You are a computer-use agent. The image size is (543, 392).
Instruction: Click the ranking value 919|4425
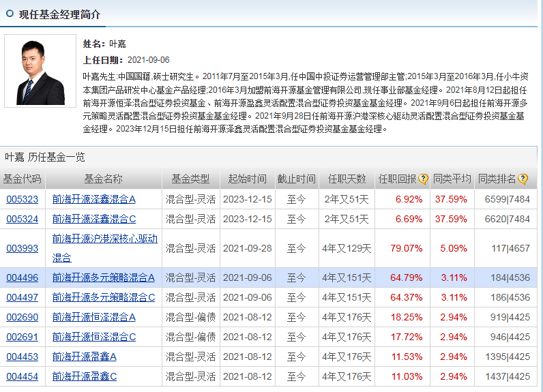click(x=510, y=317)
